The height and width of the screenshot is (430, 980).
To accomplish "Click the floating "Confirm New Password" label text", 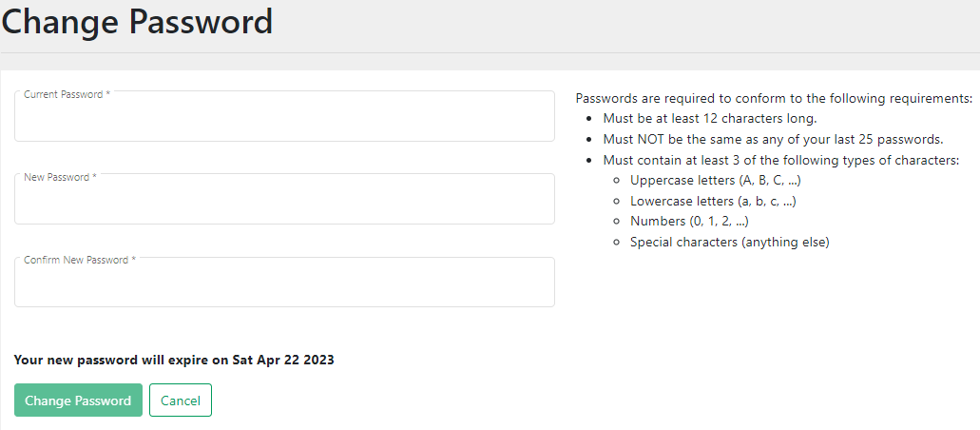I will (76, 260).
